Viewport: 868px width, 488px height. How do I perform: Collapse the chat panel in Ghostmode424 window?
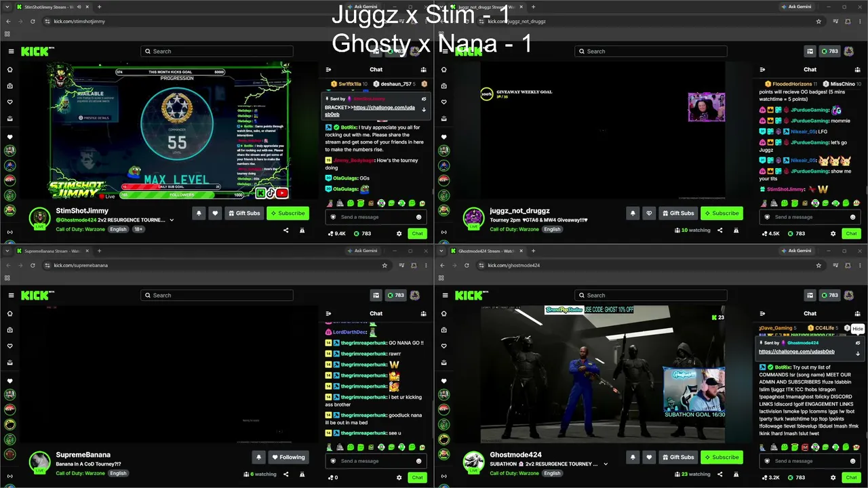click(x=762, y=313)
